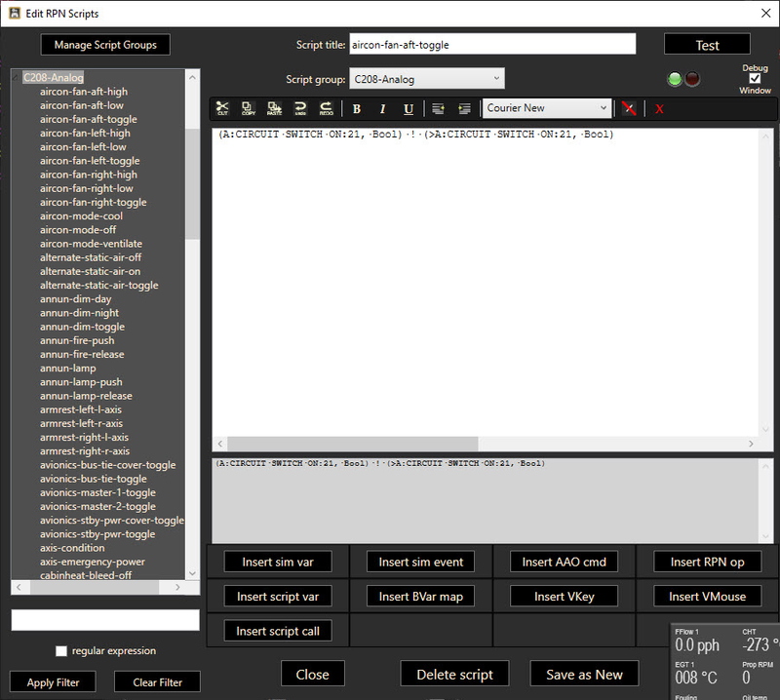Open Manage Script Groups
780x700 pixels.
tap(105, 44)
